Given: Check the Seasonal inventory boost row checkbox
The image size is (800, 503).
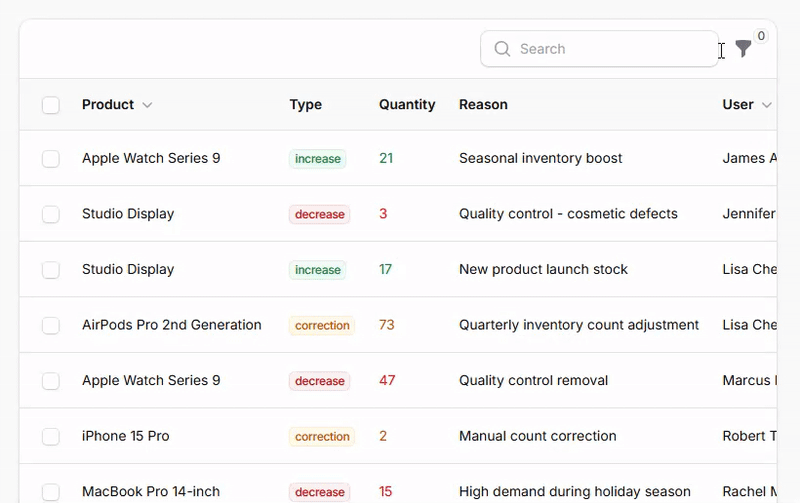Looking at the screenshot, I should point(51,159).
